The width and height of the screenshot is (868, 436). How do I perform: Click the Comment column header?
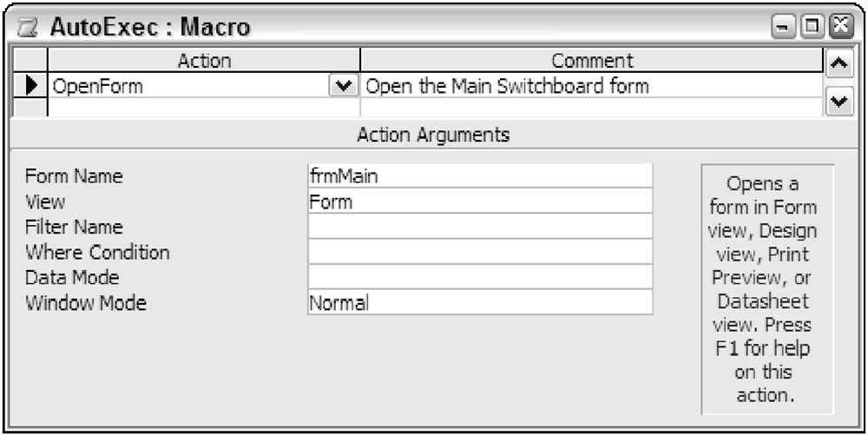coord(592,61)
